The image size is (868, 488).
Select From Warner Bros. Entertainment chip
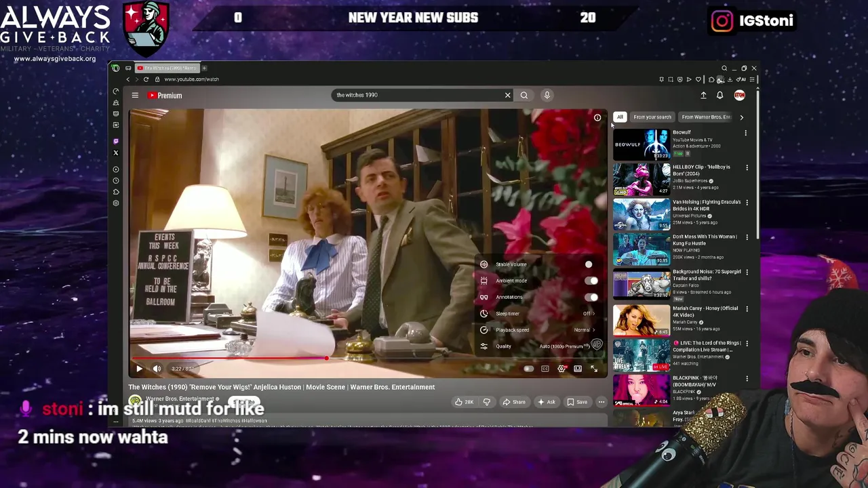pos(706,117)
